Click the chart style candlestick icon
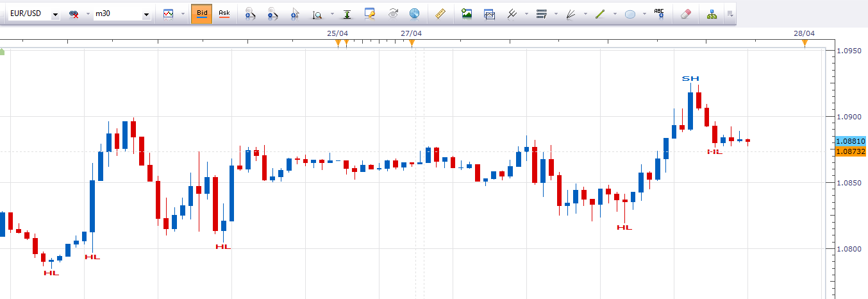The height and width of the screenshot is (299, 868). pos(169,13)
